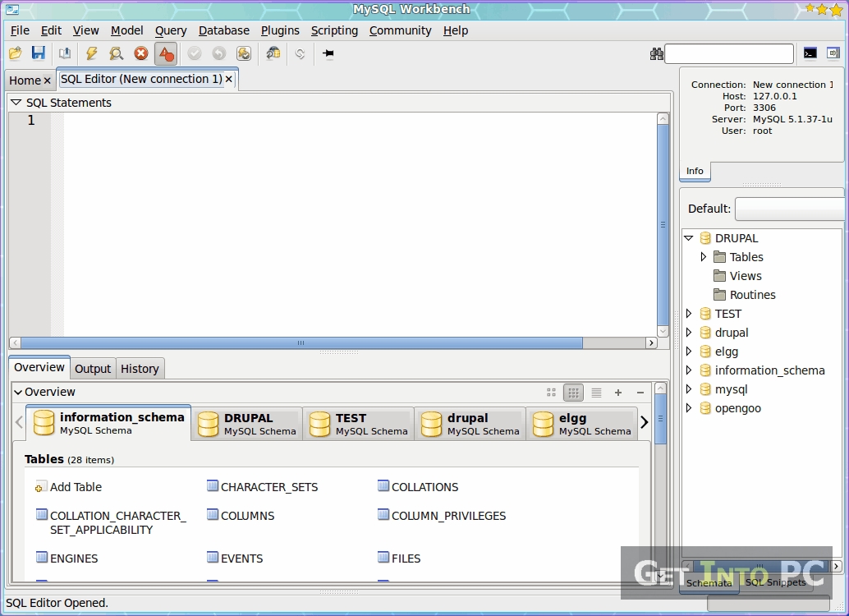This screenshot has height=616, width=849.
Task: Click the open-book toolbar icon
Action: (65, 53)
